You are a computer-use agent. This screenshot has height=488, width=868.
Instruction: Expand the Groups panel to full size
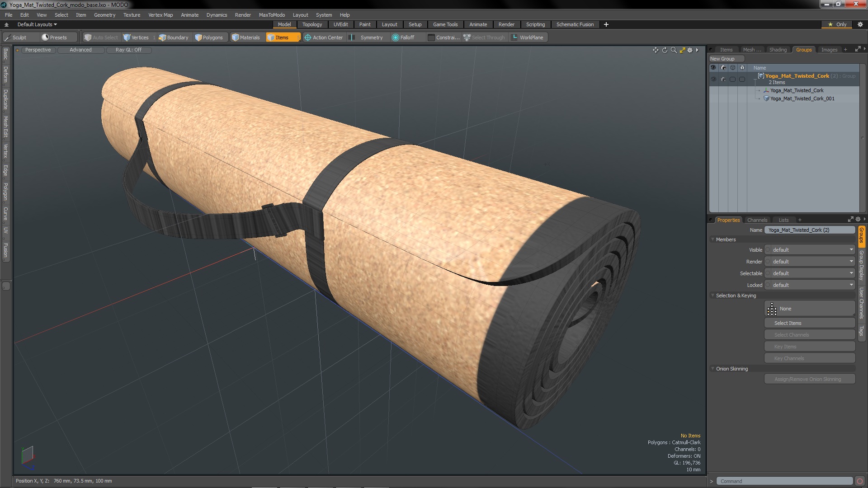tap(858, 49)
